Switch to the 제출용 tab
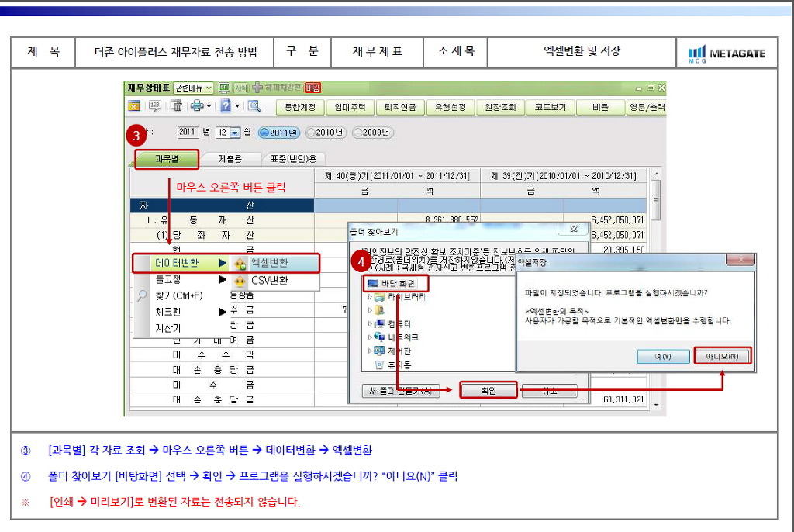 (x=230, y=159)
